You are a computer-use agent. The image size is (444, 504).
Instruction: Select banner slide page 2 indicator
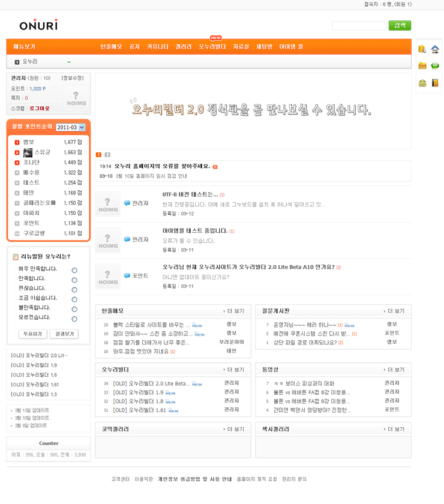click(107, 155)
